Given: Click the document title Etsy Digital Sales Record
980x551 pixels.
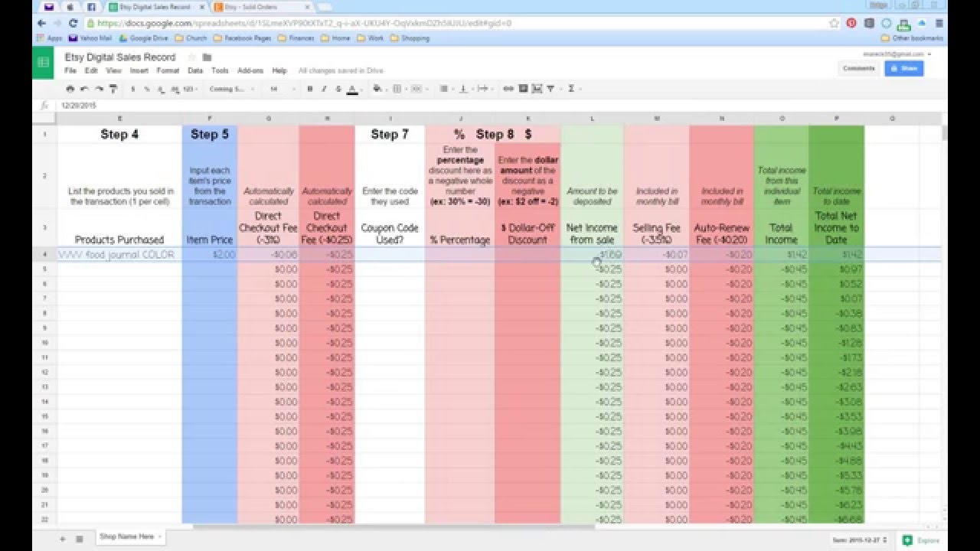Looking at the screenshot, I should [x=119, y=57].
